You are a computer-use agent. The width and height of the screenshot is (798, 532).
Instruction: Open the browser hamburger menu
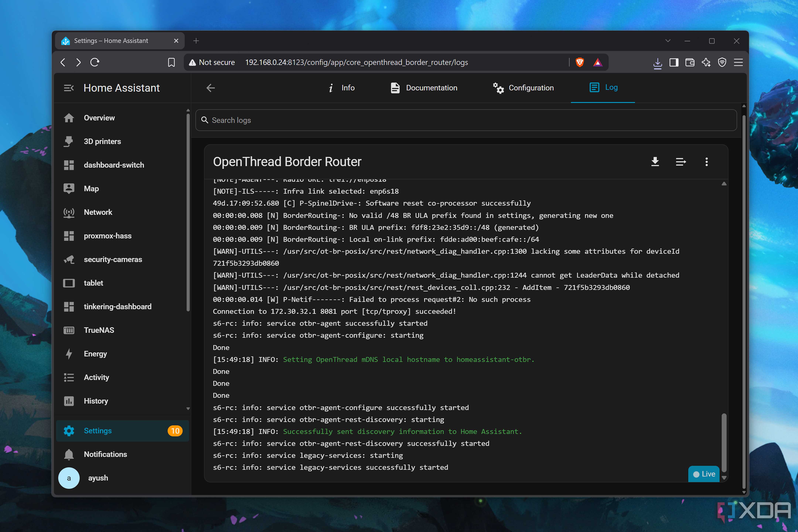[738, 62]
